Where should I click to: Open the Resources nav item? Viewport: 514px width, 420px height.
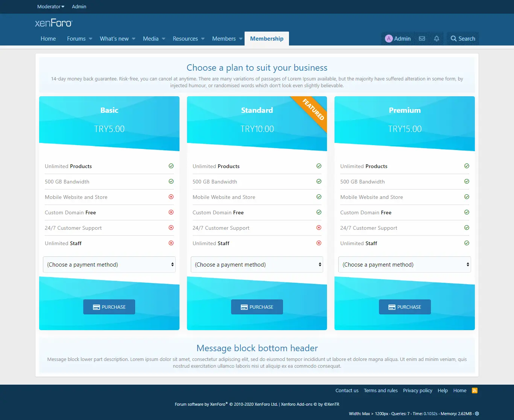coord(185,39)
